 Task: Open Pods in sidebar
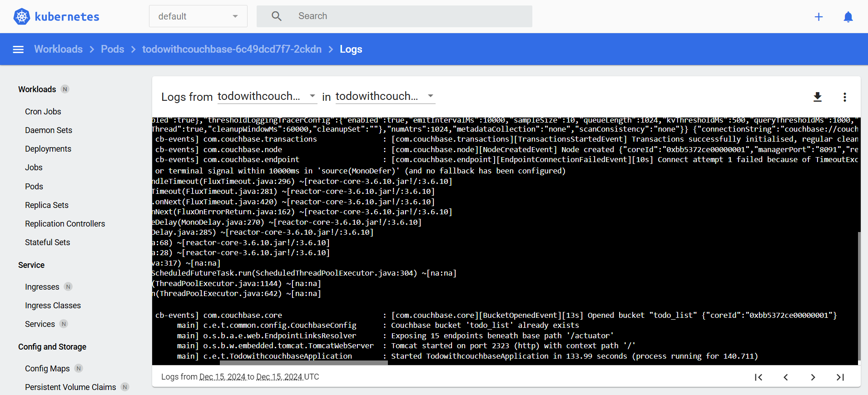click(x=34, y=187)
